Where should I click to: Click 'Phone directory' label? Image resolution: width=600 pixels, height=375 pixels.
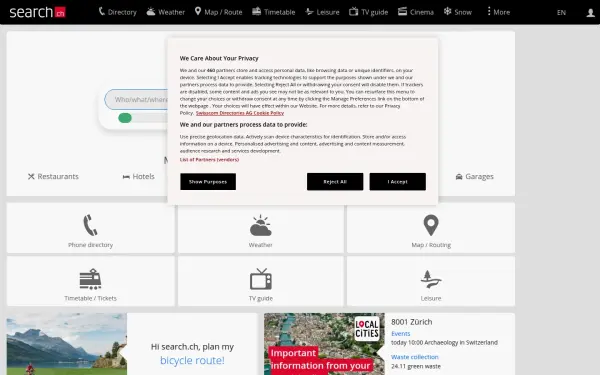(90, 245)
